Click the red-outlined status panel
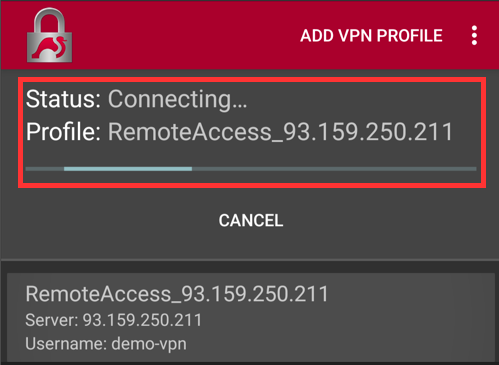499x365 pixels. (252, 133)
